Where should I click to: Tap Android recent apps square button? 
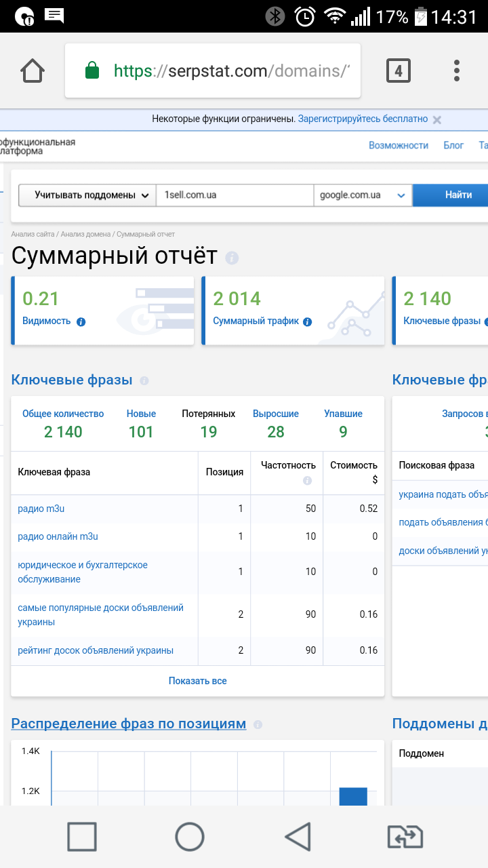81,836
